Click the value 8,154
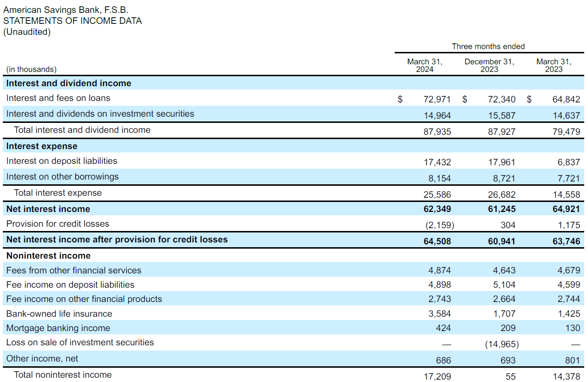The image size is (588, 382). pyautogui.click(x=439, y=179)
